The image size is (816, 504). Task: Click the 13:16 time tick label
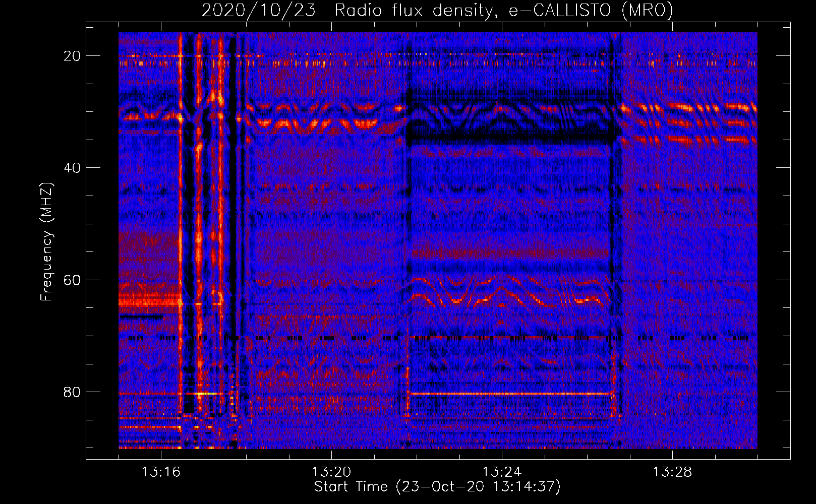(x=161, y=472)
